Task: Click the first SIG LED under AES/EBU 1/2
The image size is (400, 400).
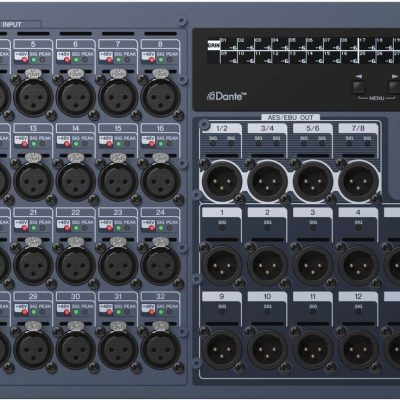Action: pyautogui.click(x=213, y=144)
